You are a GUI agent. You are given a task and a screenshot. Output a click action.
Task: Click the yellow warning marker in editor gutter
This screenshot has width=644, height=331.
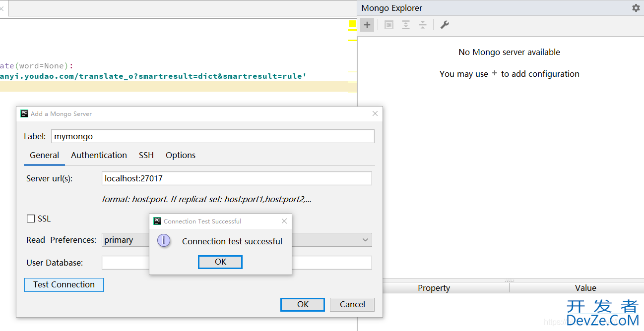[x=352, y=24]
